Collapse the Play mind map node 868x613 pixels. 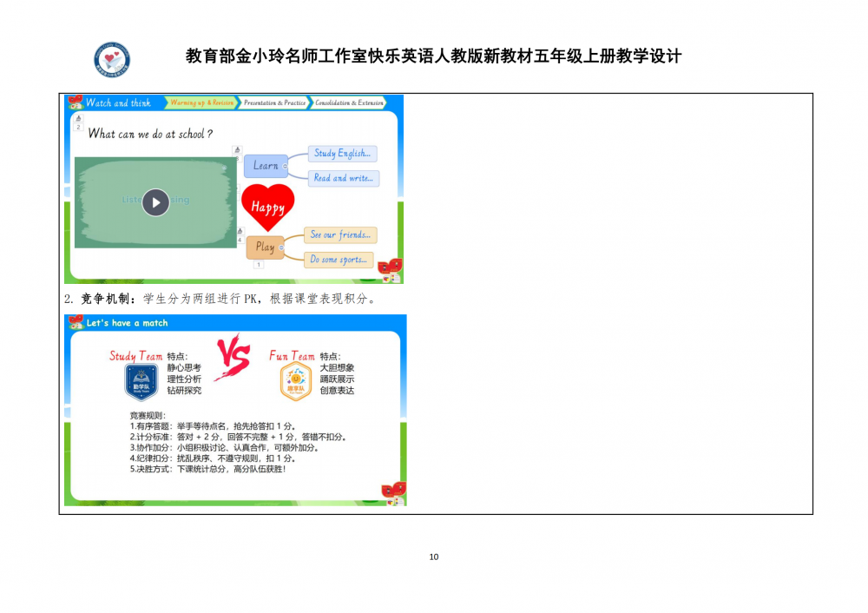coord(281,247)
